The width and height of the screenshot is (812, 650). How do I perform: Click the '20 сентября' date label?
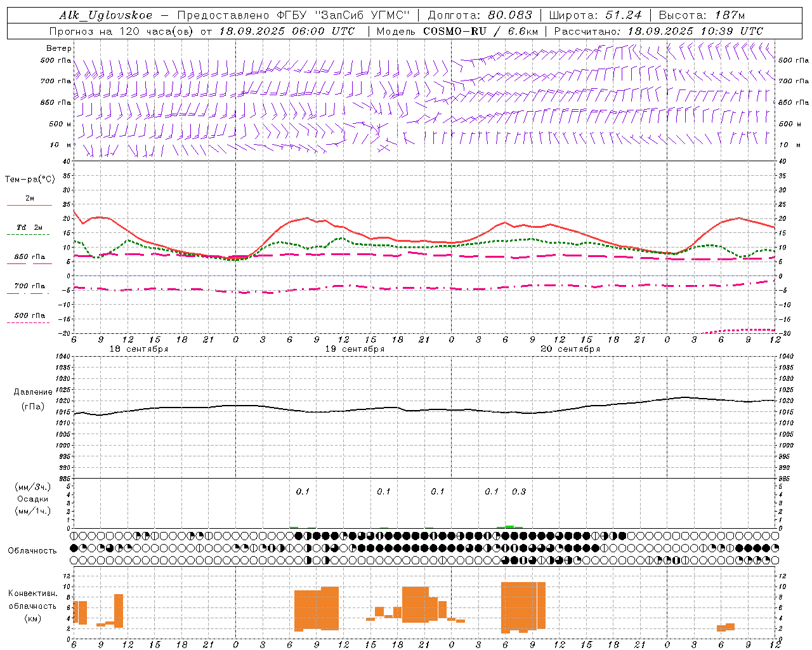point(570,349)
